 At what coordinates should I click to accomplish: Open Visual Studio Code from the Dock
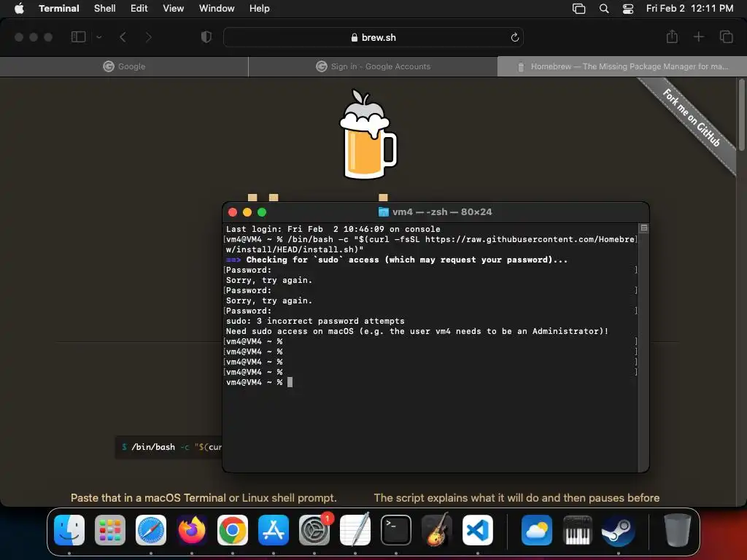tap(478, 530)
